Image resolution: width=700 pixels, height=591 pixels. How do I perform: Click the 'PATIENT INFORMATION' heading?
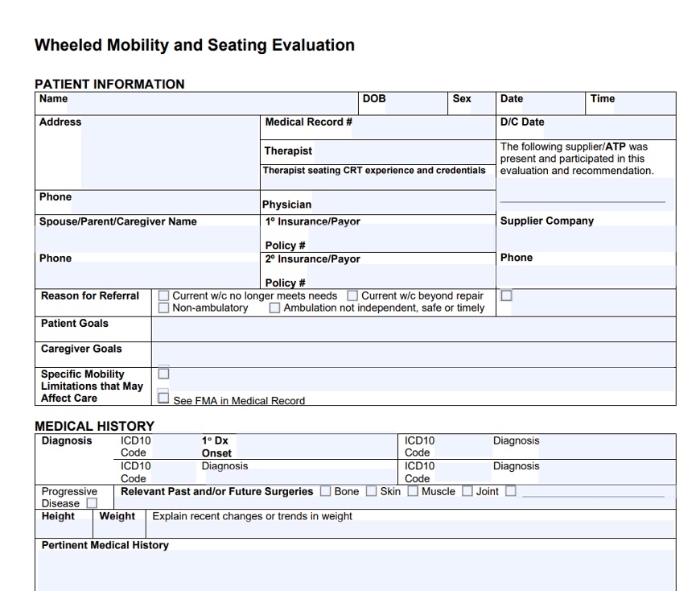click(x=109, y=84)
